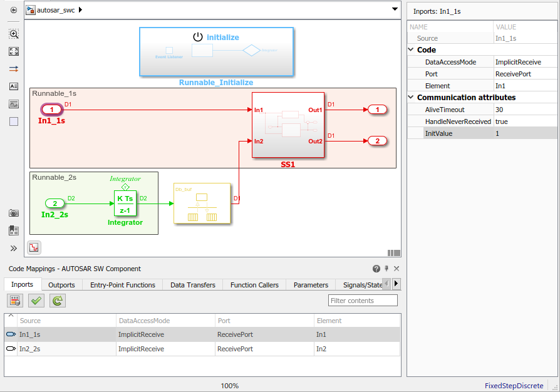Image resolution: width=560 pixels, height=392 pixels.
Task: Click Source value In1_1s in properties
Action: point(525,38)
